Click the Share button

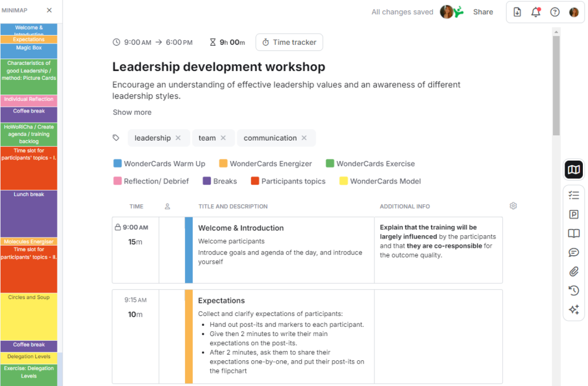coord(483,12)
